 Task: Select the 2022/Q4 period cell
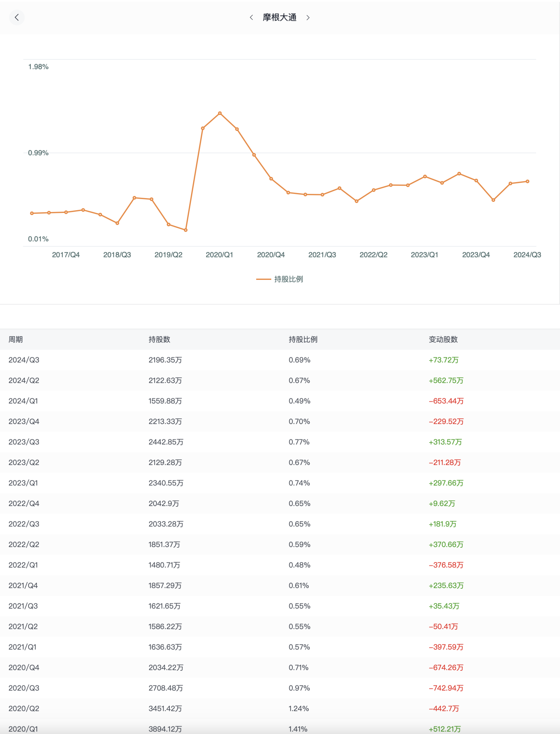pyautogui.click(x=24, y=504)
